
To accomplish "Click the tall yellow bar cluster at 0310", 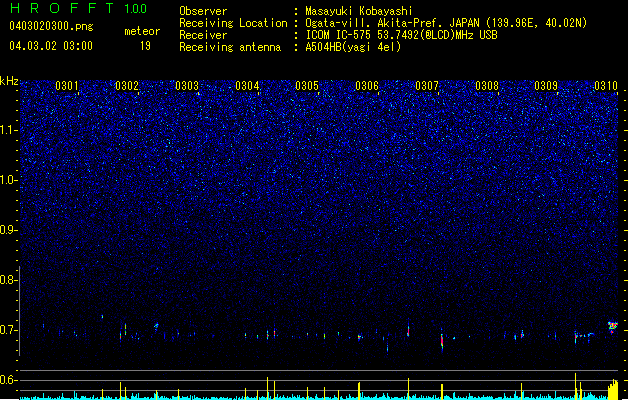I will pyautogui.click(x=613, y=389).
